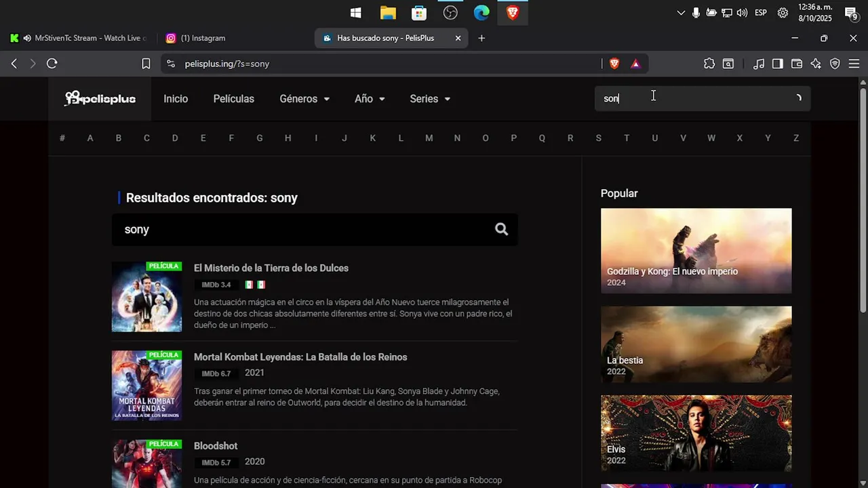Open El Misterio de la Tierra de los Dulces
The width and height of the screenshot is (868, 488).
(x=271, y=268)
